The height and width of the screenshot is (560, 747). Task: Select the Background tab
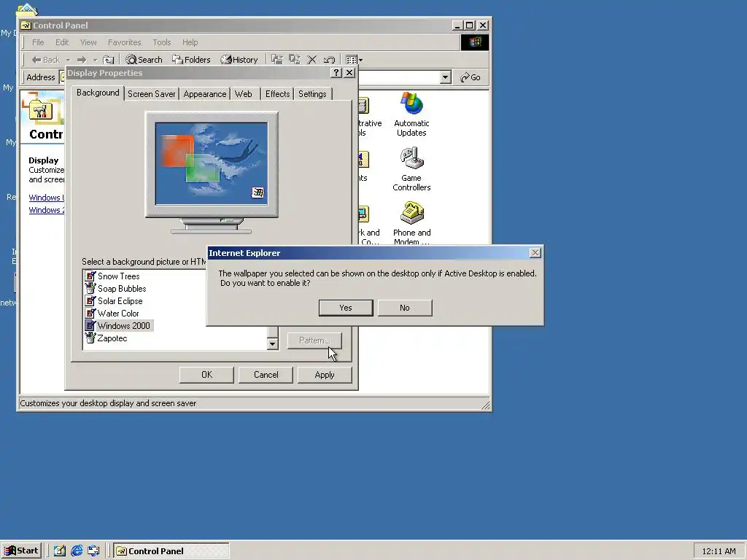98,93
